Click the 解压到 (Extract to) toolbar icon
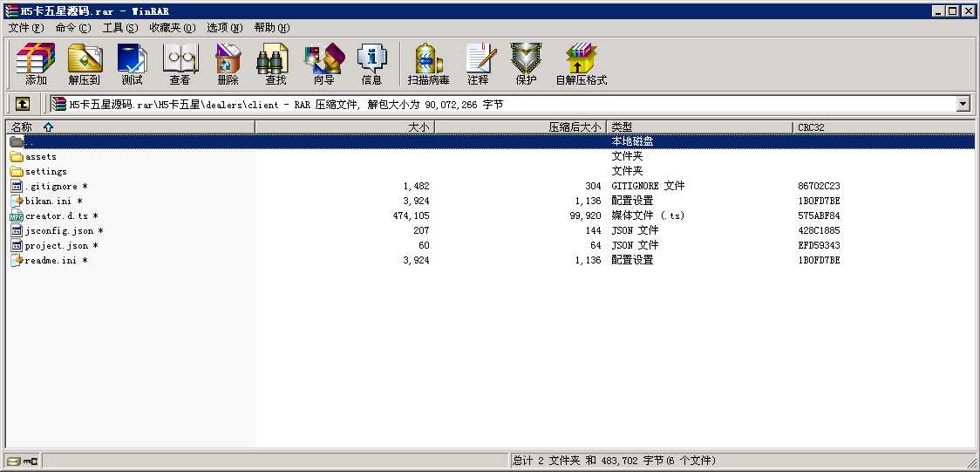The width and height of the screenshot is (980, 472). click(x=85, y=58)
